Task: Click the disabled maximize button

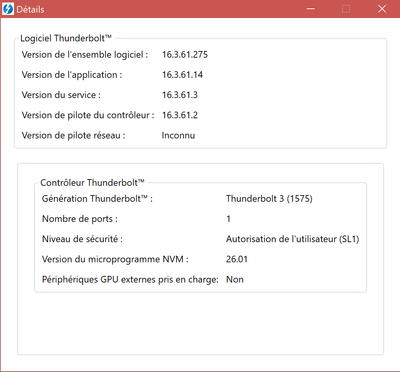Action: (346, 9)
